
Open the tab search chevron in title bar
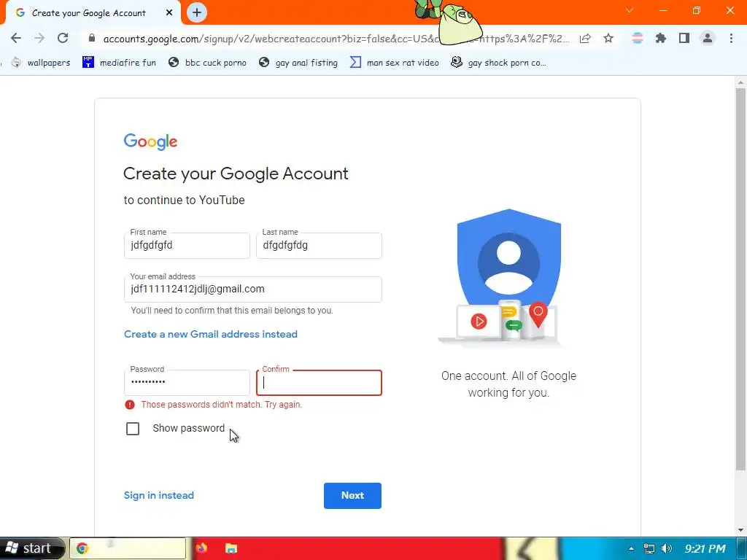(x=630, y=10)
